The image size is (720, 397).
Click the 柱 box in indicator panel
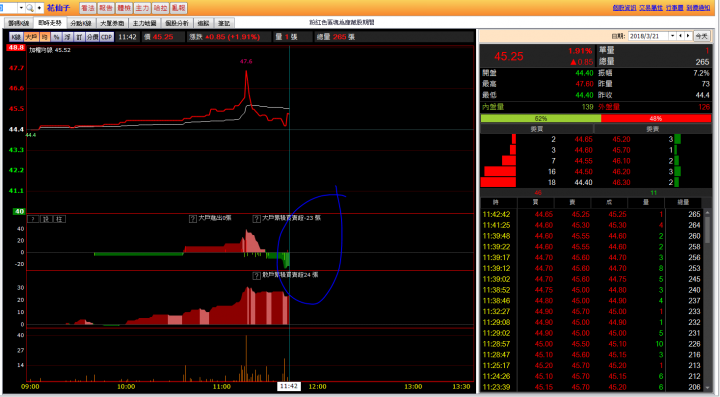tap(60, 219)
